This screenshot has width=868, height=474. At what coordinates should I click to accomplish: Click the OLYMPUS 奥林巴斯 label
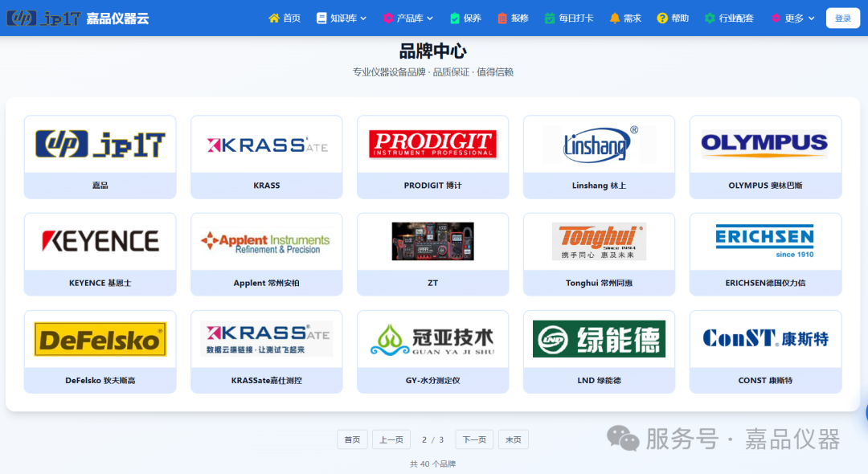[x=765, y=186]
